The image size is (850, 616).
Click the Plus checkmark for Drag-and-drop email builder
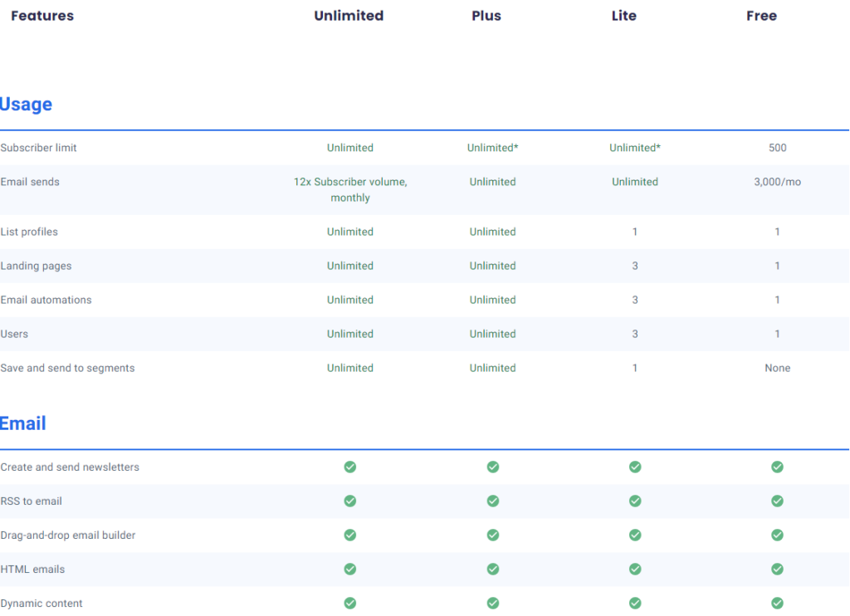493,535
